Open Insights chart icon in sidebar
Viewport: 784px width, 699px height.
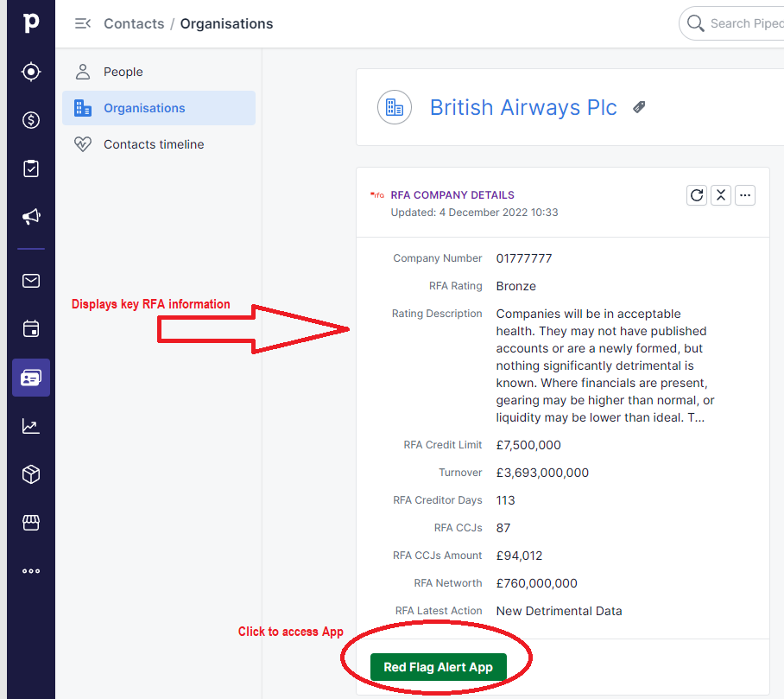(x=31, y=426)
